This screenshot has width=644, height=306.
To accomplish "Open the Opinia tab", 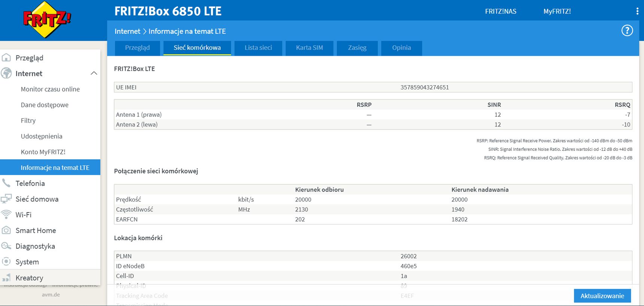I will click(x=402, y=48).
